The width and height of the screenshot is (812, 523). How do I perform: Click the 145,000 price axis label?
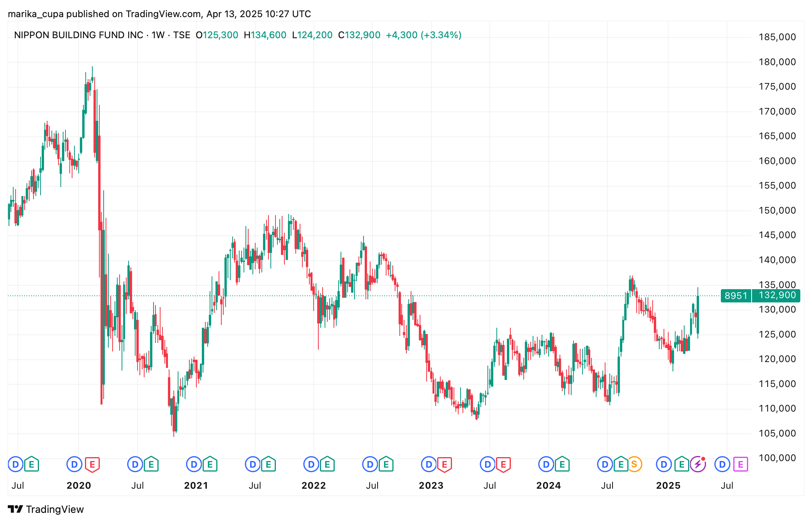[777, 235]
